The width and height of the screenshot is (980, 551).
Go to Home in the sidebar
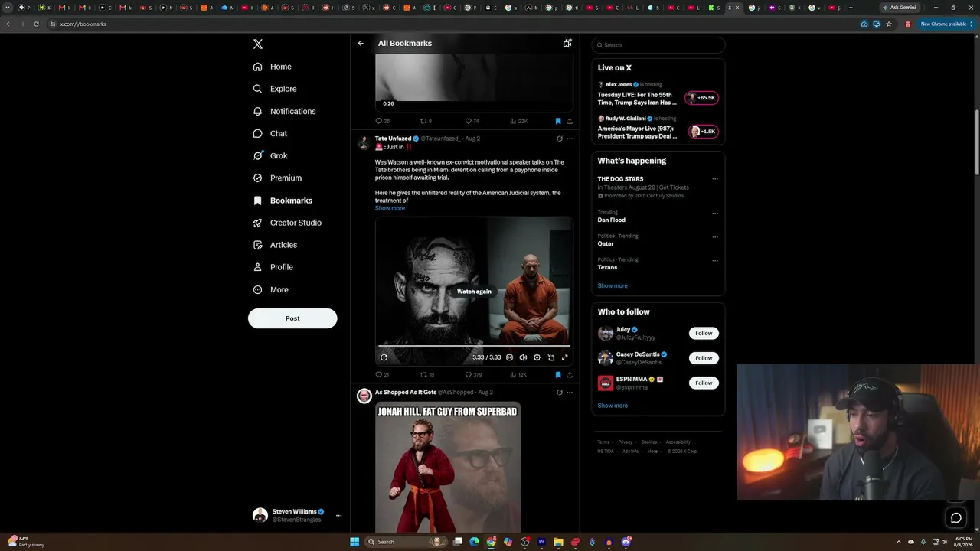pos(272,67)
